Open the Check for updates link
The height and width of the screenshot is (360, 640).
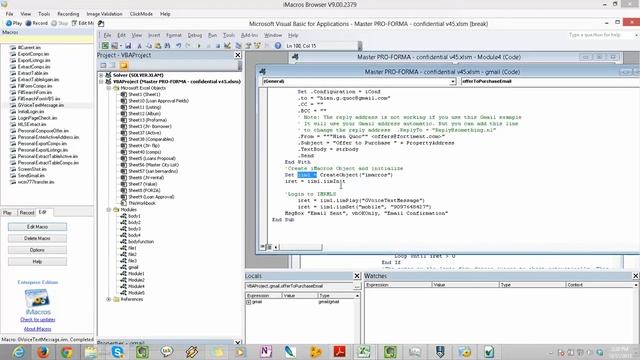click(38, 320)
